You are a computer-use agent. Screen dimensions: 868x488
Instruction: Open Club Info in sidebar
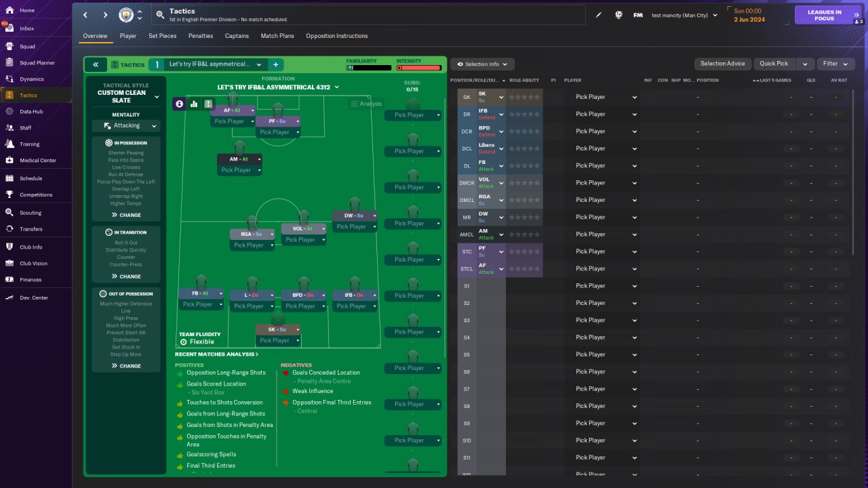(x=31, y=247)
